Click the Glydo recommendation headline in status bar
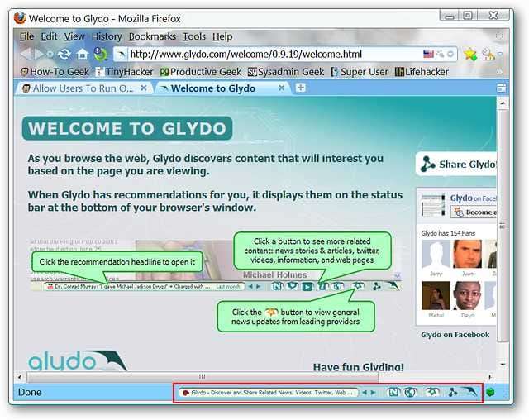Image resolution: width=529 pixels, height=420 pixels. coord(268,393)
